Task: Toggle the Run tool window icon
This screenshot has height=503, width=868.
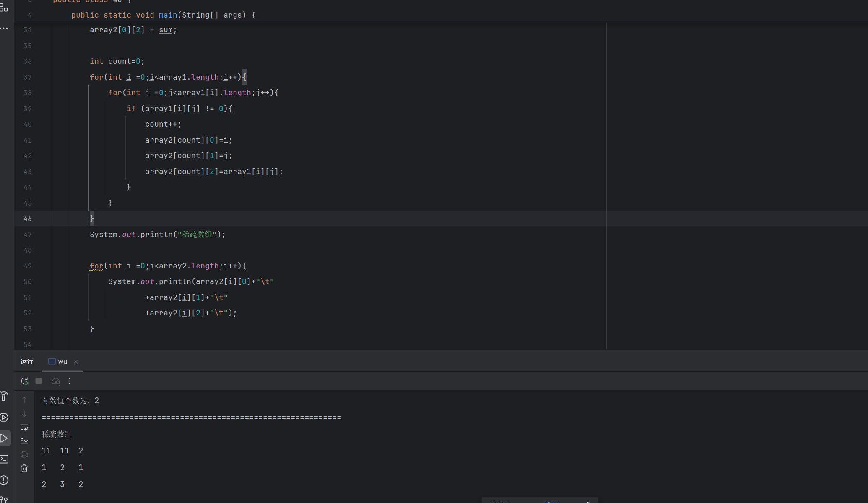Action: [4, 438]
